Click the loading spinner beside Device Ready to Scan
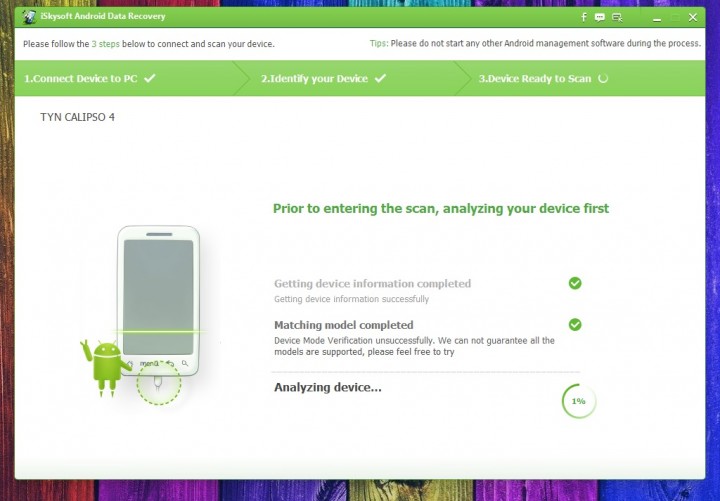720x501 pixels. 603,79
